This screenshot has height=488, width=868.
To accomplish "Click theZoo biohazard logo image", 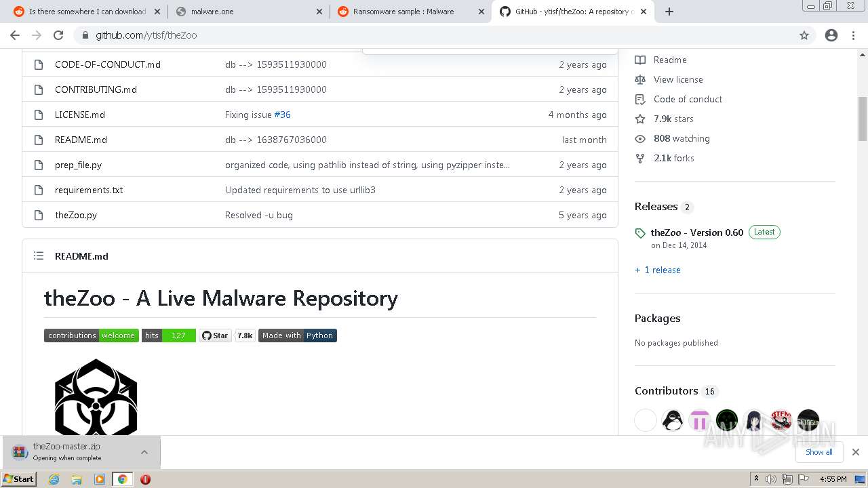I will [x=96, y=397].
